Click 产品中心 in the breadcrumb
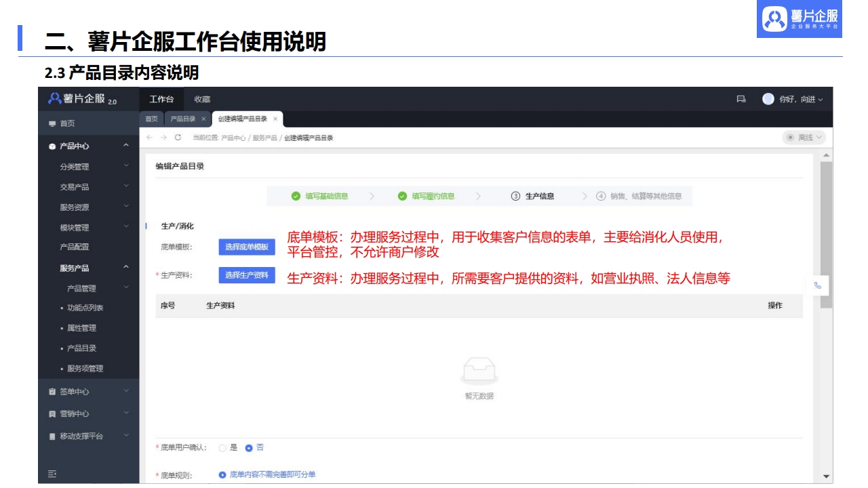The height and width of the screenshot is (488, 868). (233, 138)
